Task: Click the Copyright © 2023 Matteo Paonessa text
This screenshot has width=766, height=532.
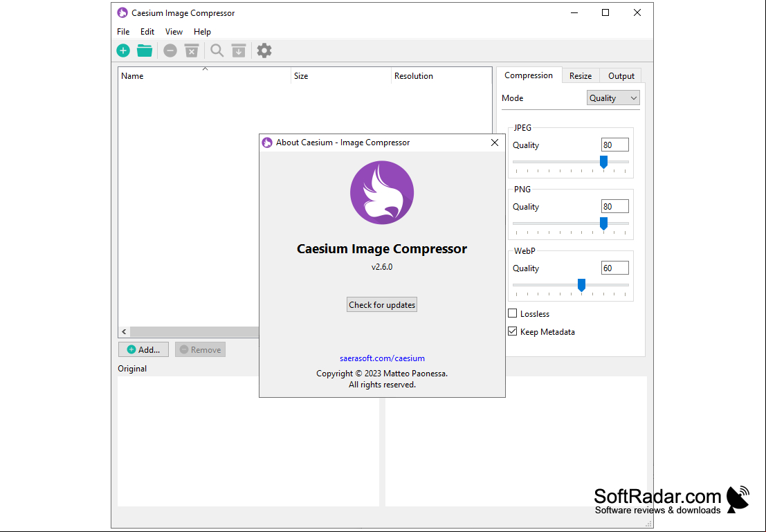Action: (x=382, y=374)
